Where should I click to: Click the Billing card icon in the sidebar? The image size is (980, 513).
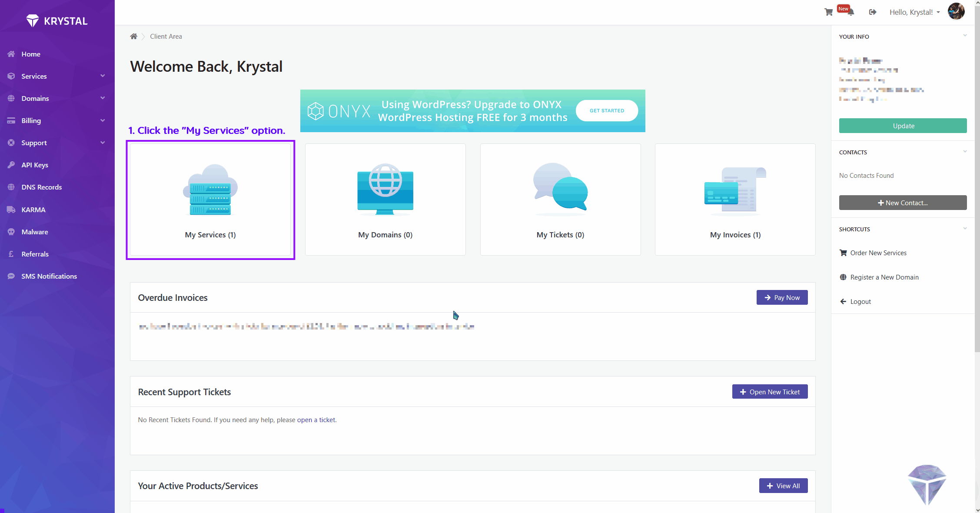tap(11, 120)
